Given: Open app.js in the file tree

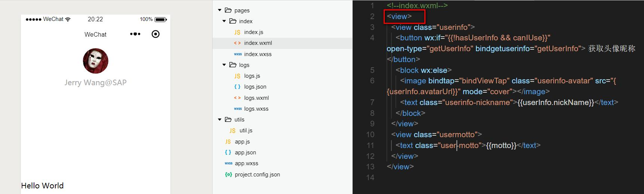Looking at the screenshot, I should [242, 142].
